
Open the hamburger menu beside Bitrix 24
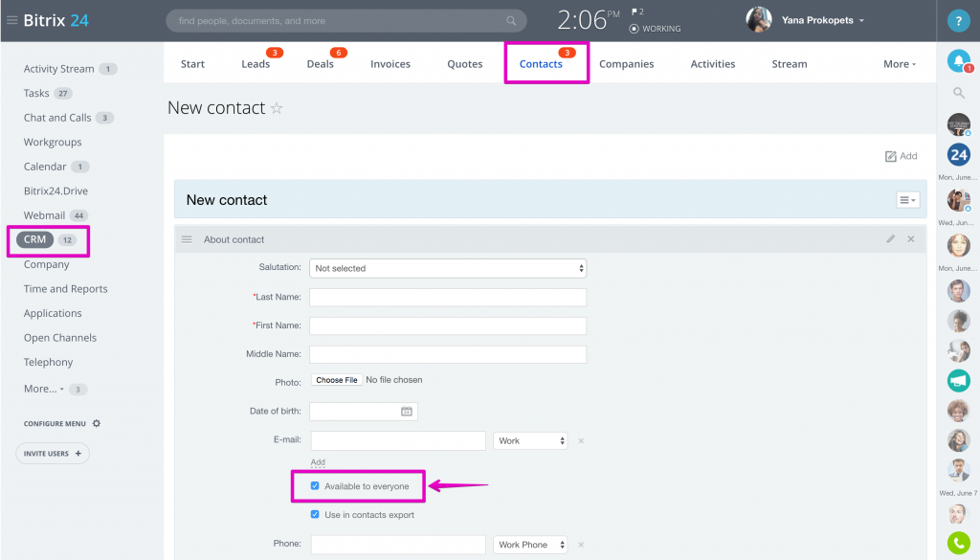[11, 20]
